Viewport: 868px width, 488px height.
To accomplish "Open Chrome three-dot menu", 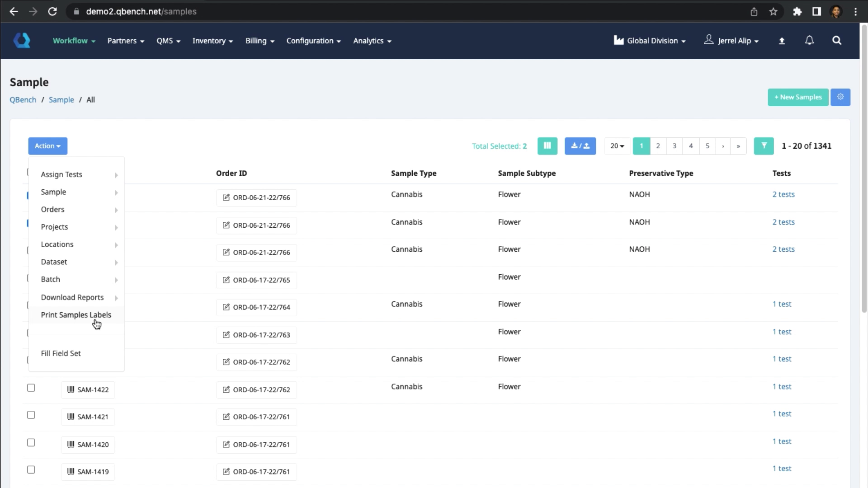I will pyautogui.click(x=855, y=12).
